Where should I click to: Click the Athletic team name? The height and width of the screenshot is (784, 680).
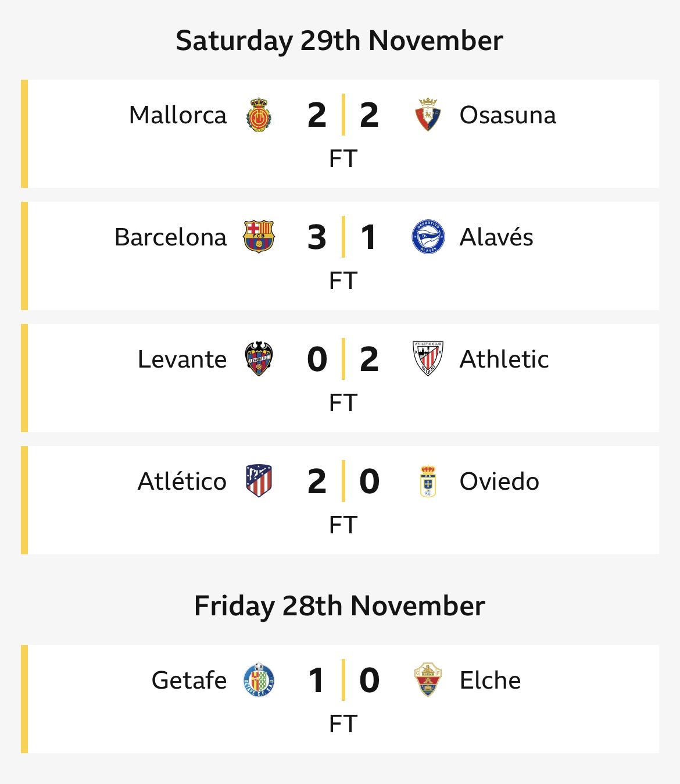[x=504, y=359]
